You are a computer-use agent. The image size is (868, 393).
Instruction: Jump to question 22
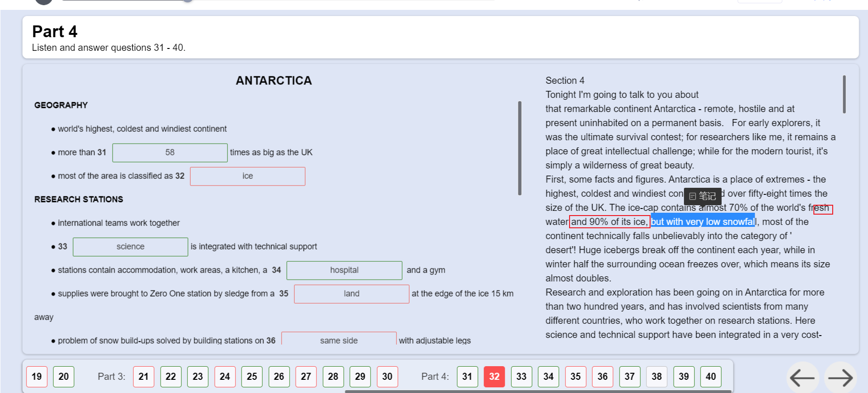point(171,377)
